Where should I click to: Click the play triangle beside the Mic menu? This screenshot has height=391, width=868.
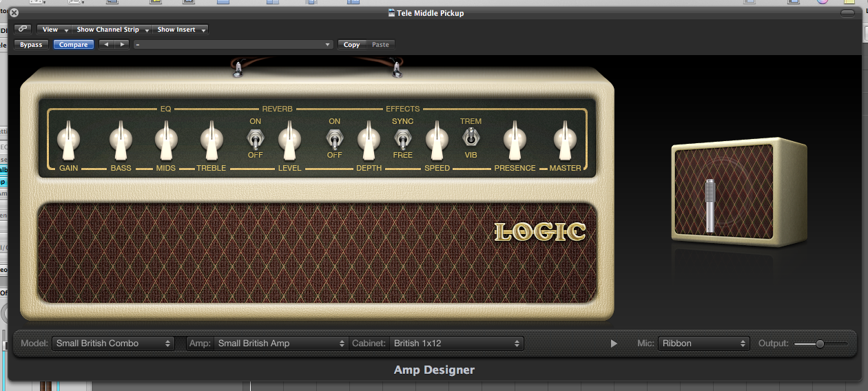click(614, 343)
